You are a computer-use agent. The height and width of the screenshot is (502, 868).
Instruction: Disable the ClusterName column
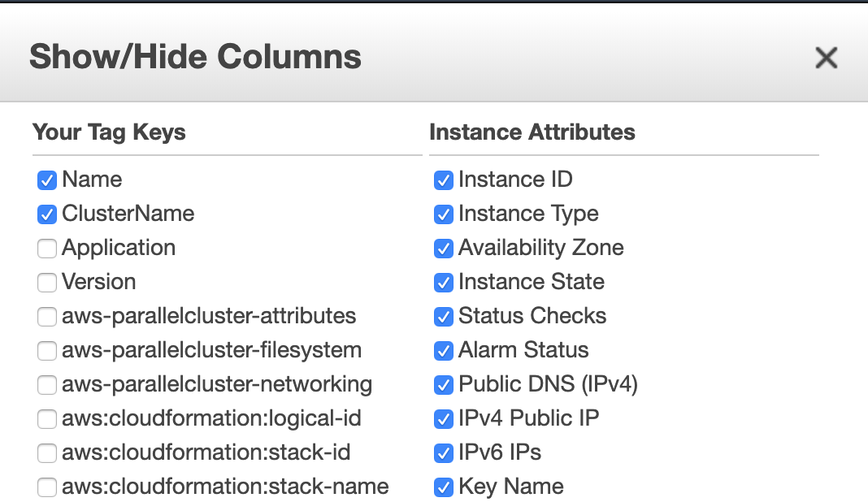[46, 214]
